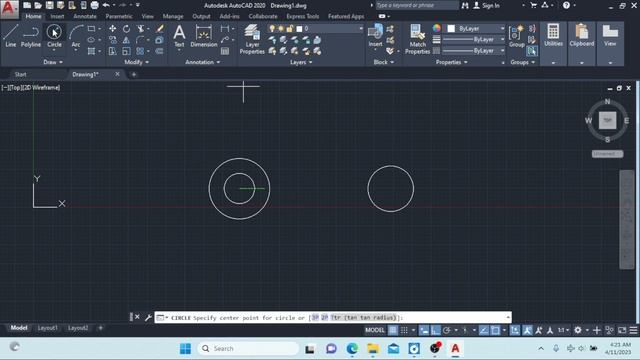640x360 pixels.
Task: Type in the keyword search field
Action: [417, 5]
